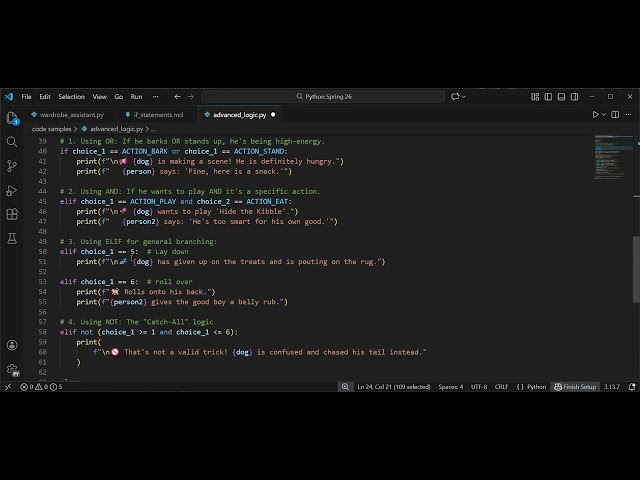
Task: Toggle the Secondary Side Bar
Action: [574, 97]
